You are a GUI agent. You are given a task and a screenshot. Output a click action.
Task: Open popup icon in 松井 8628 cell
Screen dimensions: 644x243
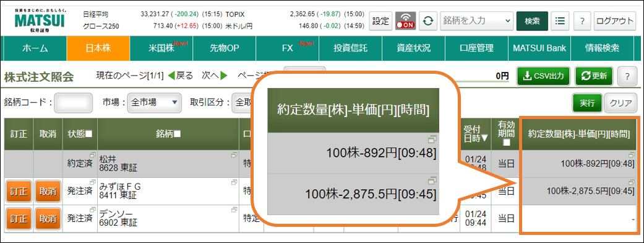coord(234,154)
